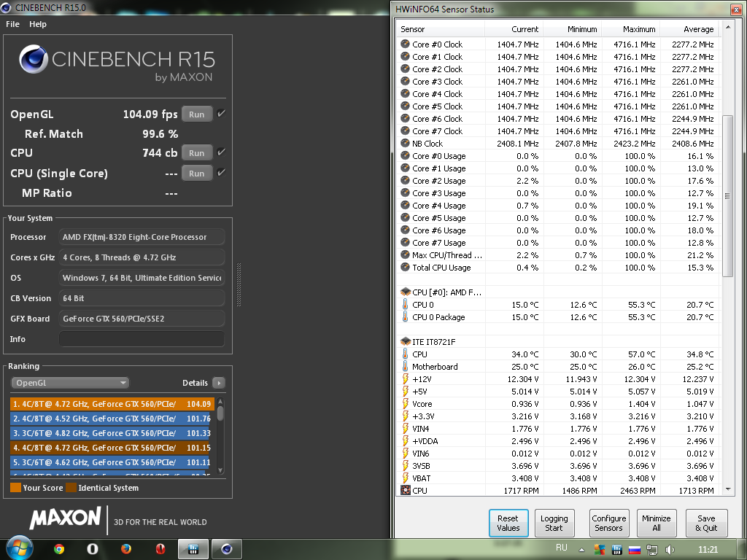
Task: Click the Sensor column header
Action: [x=441, y=29]
